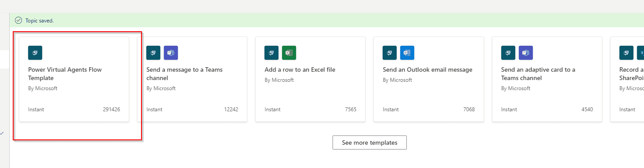Click the Instant label on the Outlook email card

[391, 110]
